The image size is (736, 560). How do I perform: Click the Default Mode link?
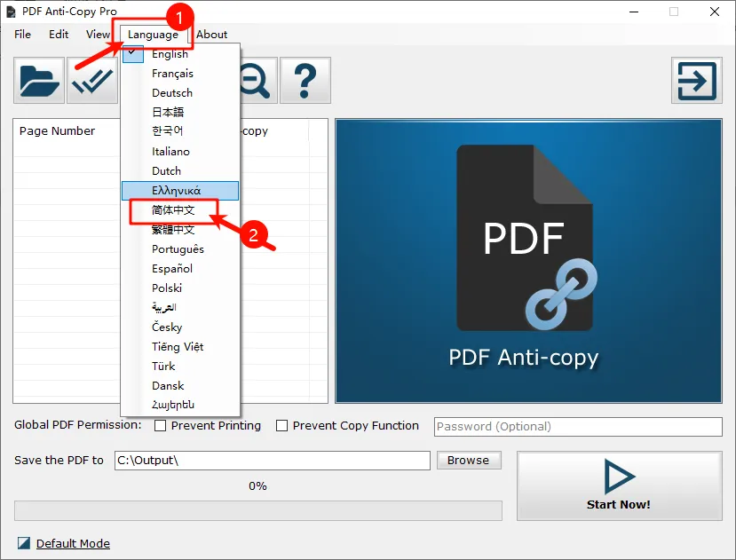[x=73, y=543]
